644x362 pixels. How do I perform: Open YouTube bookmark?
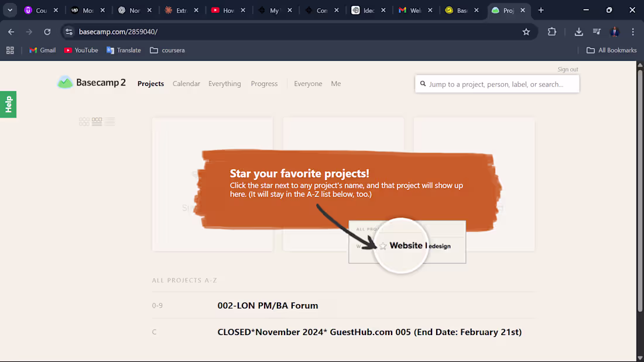[x=81, y=50]
